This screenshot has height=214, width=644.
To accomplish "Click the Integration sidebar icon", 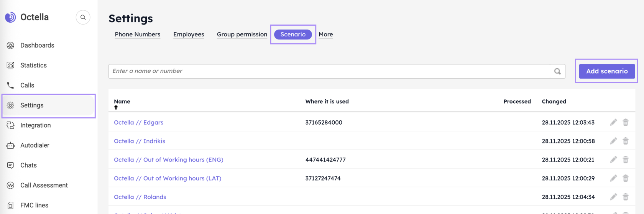I will coord(11,125).
